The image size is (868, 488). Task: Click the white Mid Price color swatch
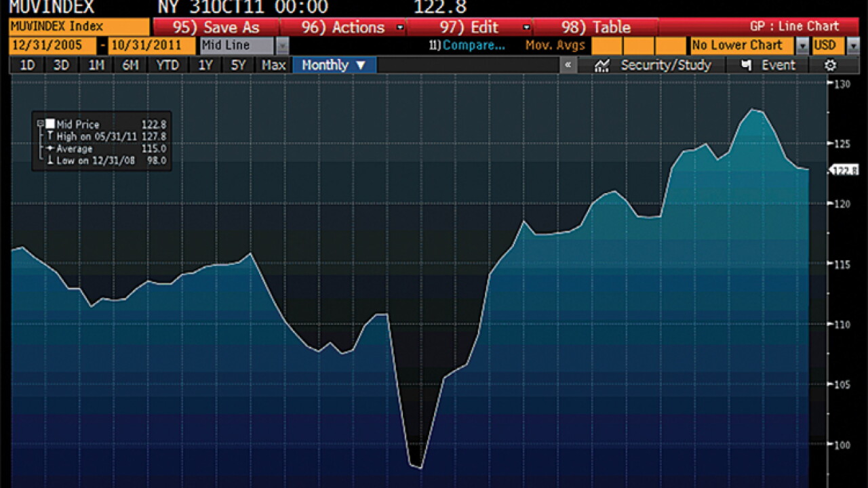[x=50, y=124]
